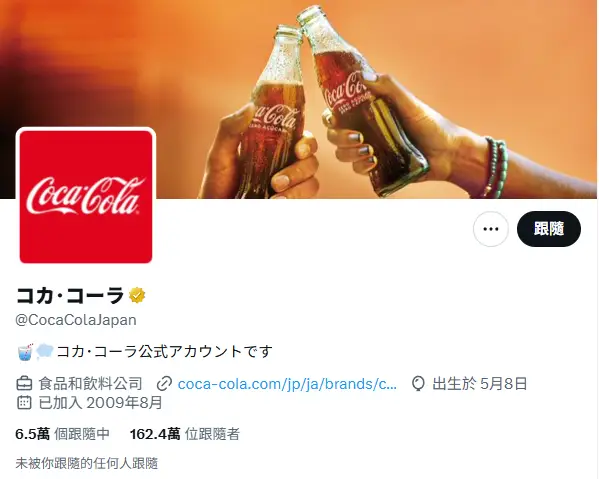Click the コカ·コーラ display name

[x=70, y=295]
